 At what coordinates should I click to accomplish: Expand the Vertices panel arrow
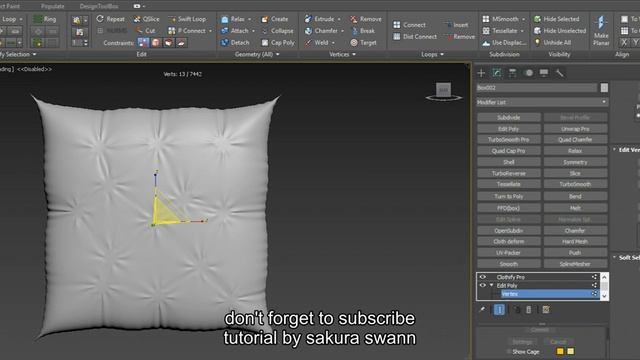[x=354, y=54]
